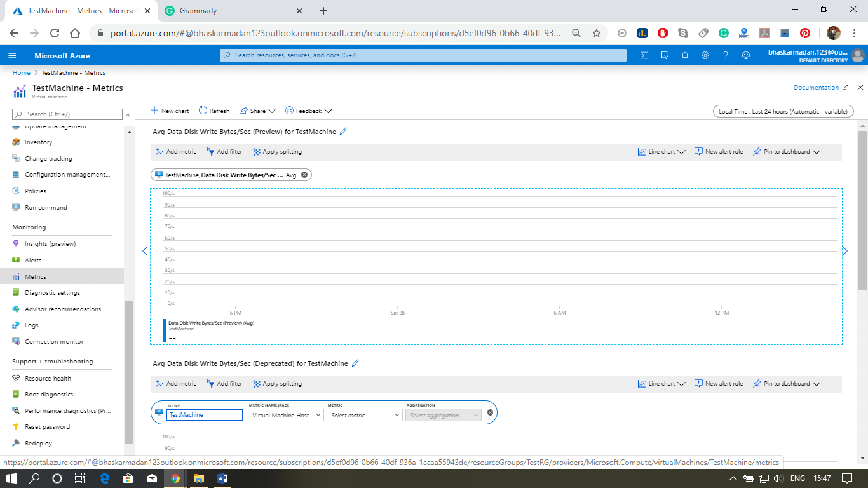Open the Documentation link
This screenshot has height=488, width=868.
(820, 88)
